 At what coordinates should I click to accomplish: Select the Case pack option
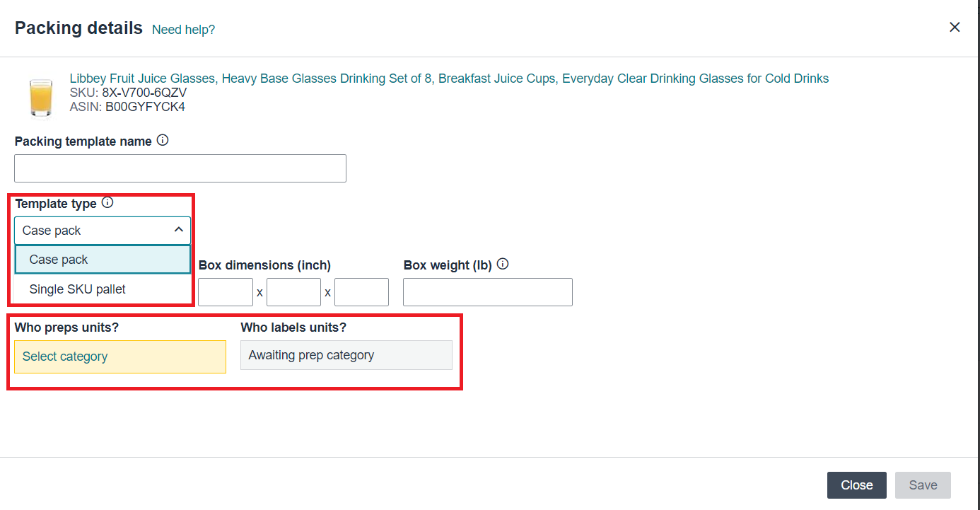[x=103, y=259]
